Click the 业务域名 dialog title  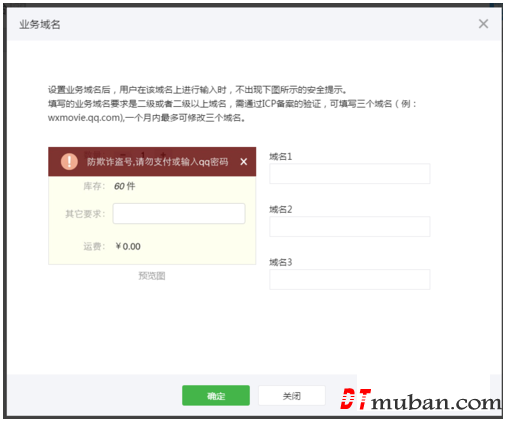40,24
